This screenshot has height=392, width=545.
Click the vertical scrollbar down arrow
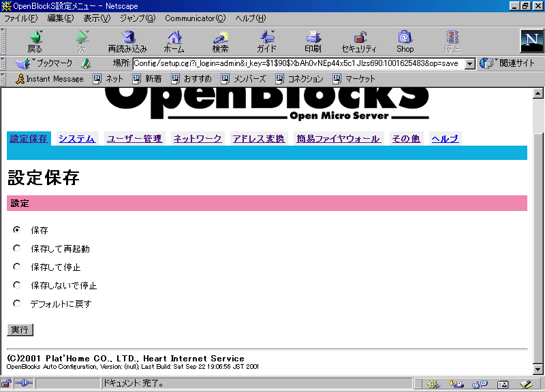coord(538,370)
